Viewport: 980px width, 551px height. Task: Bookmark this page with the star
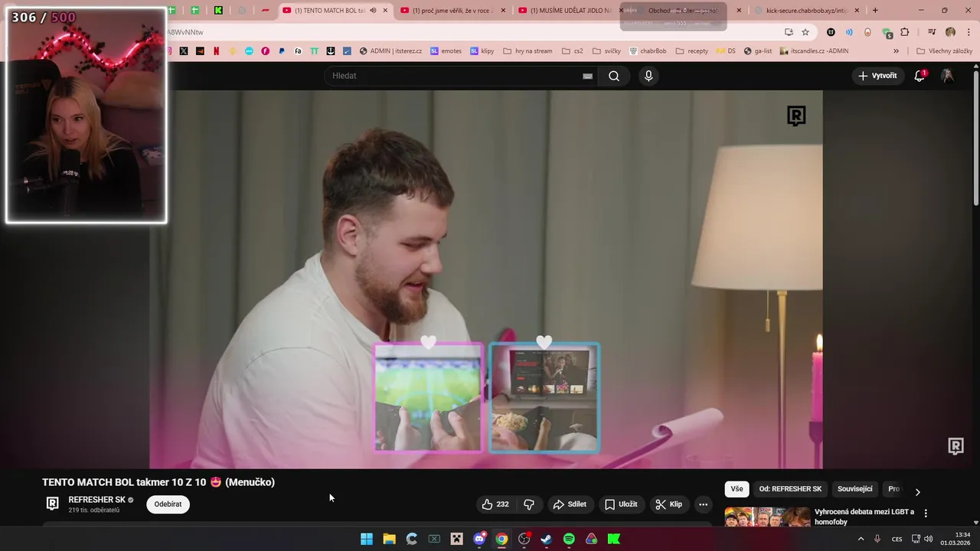coord(805,32)
